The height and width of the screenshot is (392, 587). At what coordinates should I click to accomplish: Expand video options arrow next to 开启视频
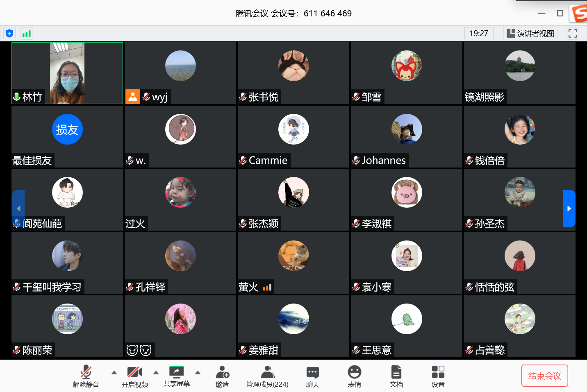156,373
